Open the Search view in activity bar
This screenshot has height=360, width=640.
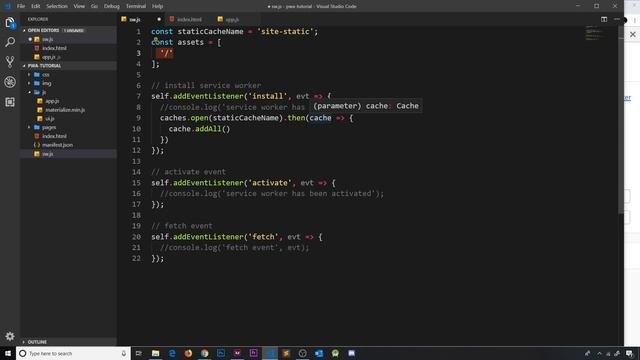click(x=10, y=42)
